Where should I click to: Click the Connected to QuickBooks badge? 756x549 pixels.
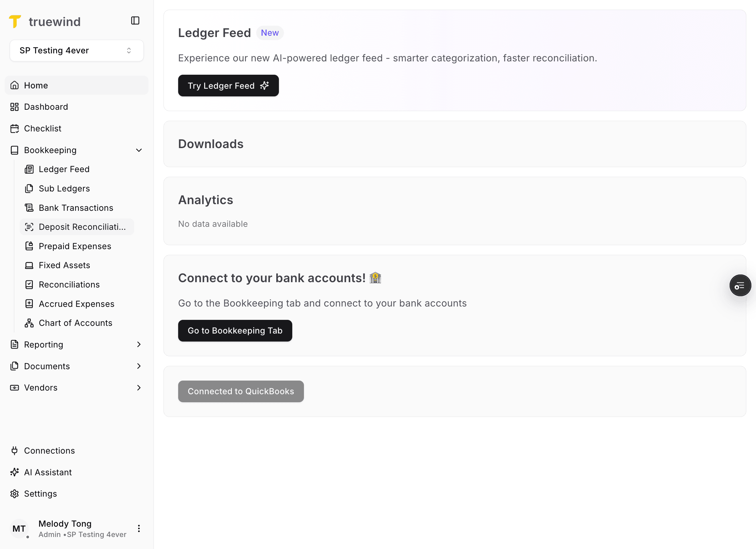pyautogui.click(x=241, y=391)
